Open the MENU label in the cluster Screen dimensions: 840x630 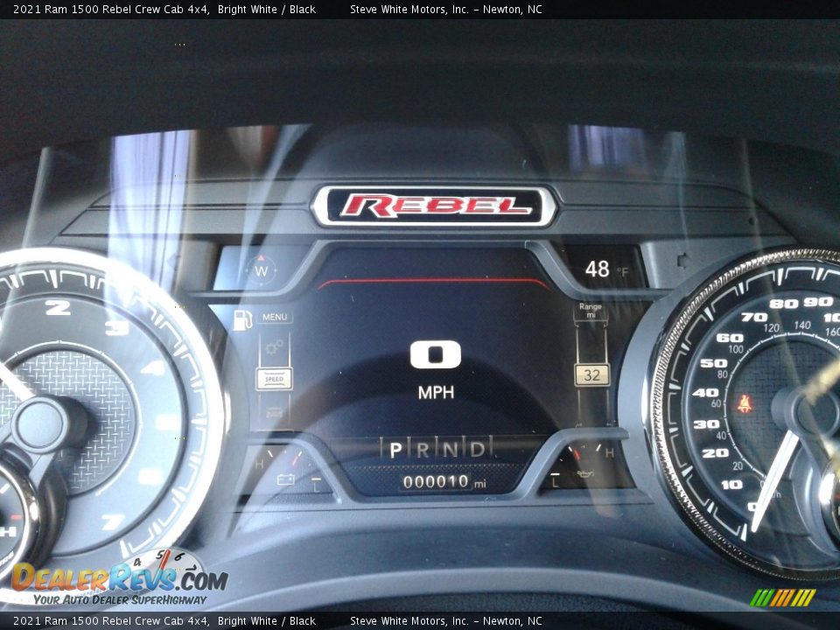(x=275, y=317)
